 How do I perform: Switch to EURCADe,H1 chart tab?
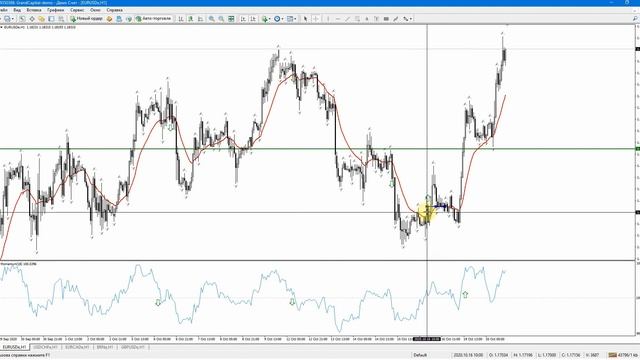tap(77, 347)
